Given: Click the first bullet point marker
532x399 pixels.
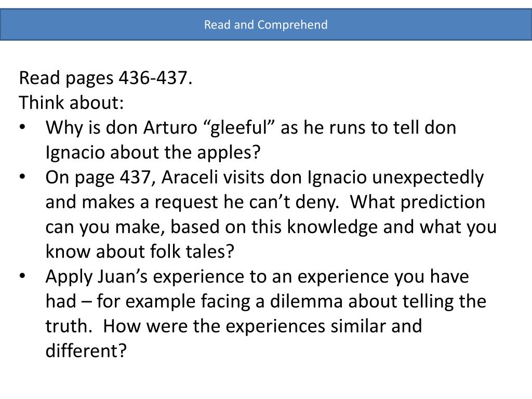Looking at the screenshot, I should 22,128.
